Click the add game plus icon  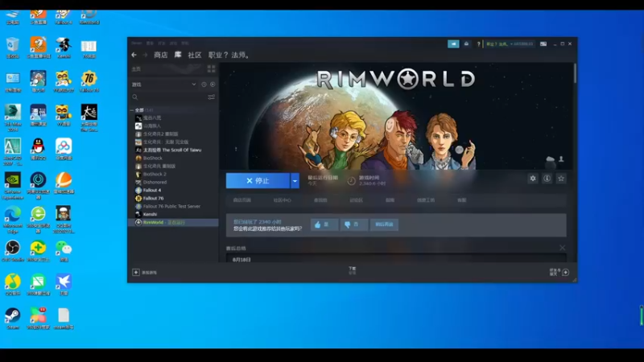[x=136, y=272]
